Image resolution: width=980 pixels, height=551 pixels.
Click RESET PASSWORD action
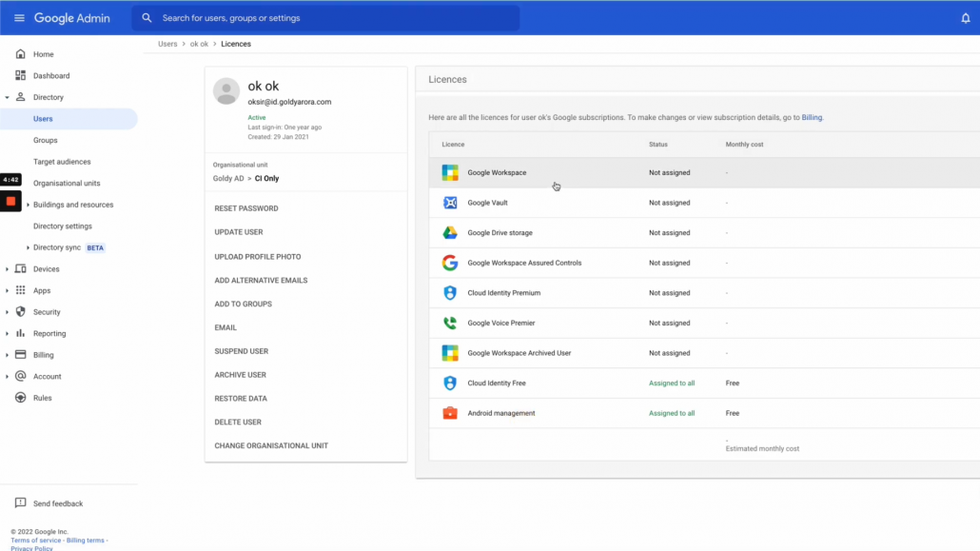(x=246, y=208)
